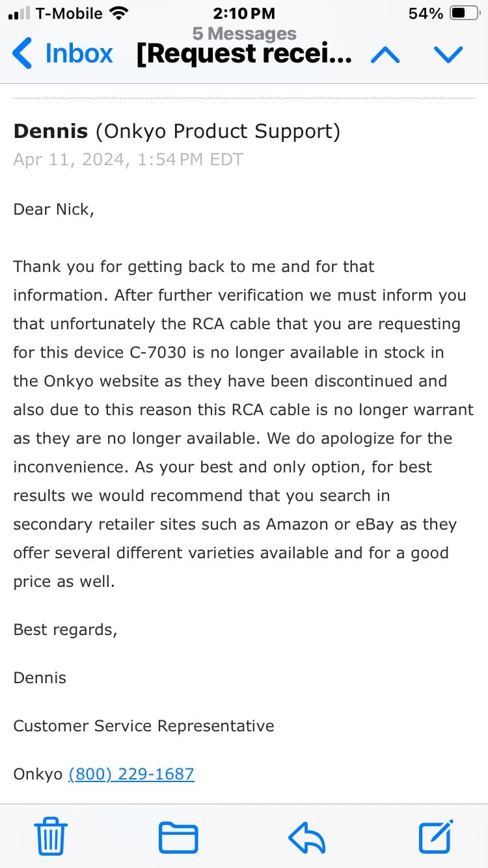Go to previous message with up arrow
The image size is (488, 868).
[x=385, y=55]
